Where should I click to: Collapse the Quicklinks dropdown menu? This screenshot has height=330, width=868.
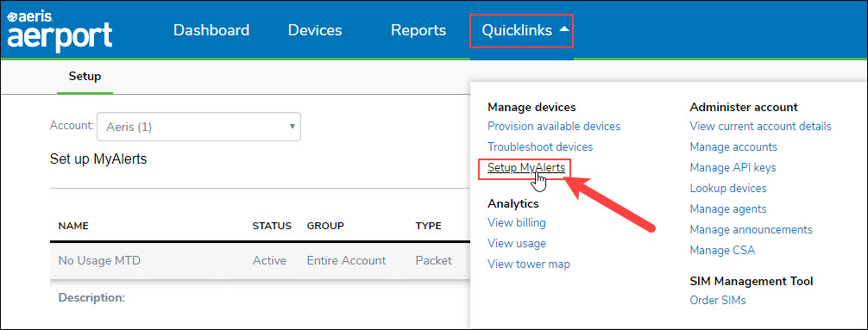tap(521, 30)
